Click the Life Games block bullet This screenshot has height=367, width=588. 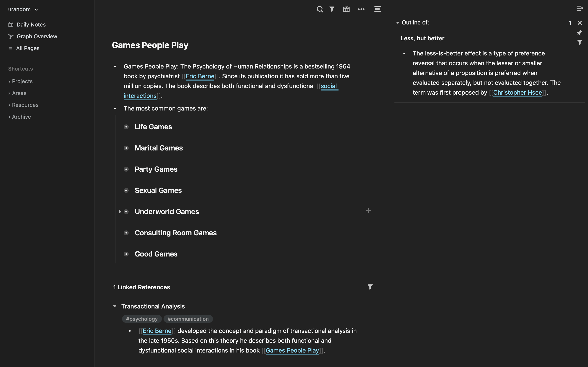pyautogui.click(x=126, y=127)
